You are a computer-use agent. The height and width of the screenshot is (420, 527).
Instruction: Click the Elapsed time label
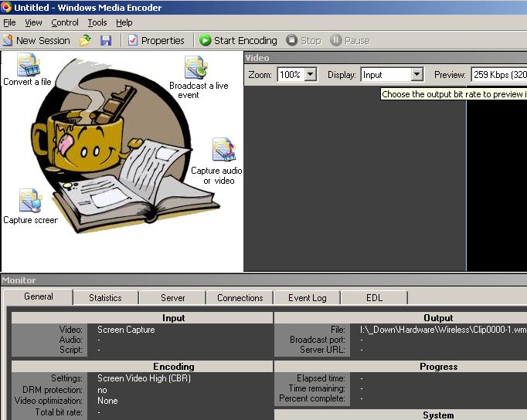coord(321,378)
